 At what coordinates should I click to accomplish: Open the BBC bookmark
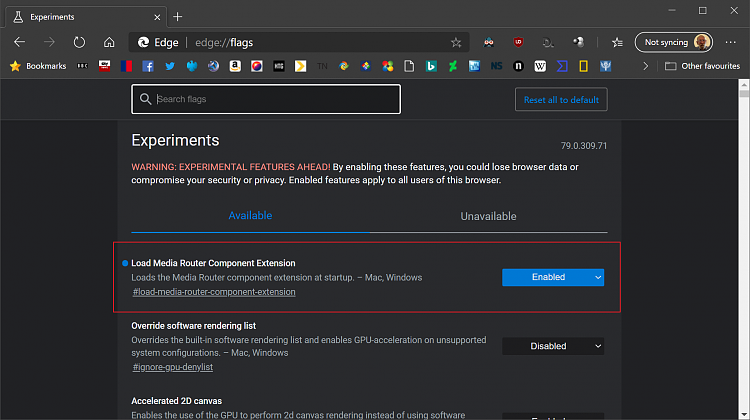[82, 66]
